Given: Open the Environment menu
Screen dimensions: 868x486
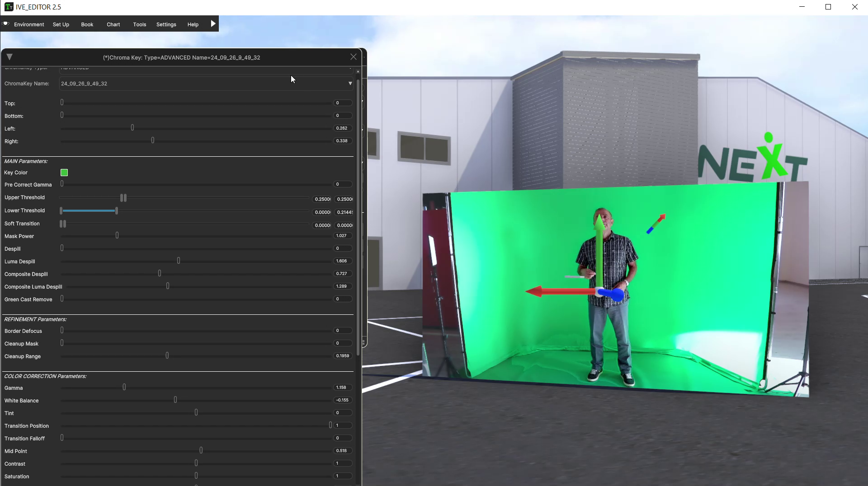Looking at the screenshot, I should point(28,24).
